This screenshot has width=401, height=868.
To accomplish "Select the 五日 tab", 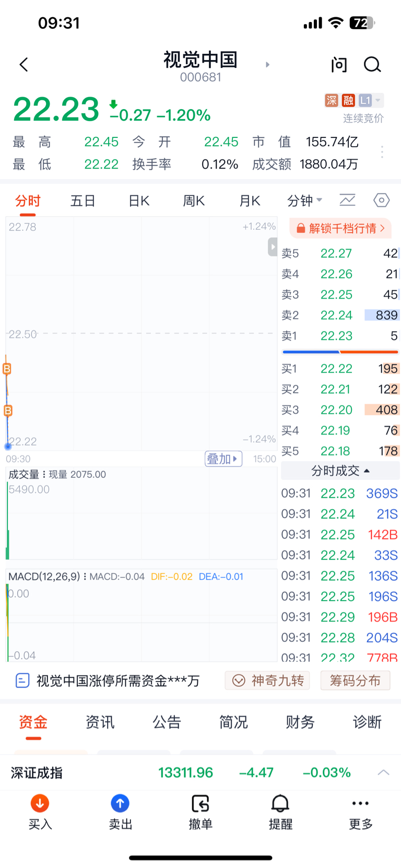I will pyautogui.click(x=83, y=201).
